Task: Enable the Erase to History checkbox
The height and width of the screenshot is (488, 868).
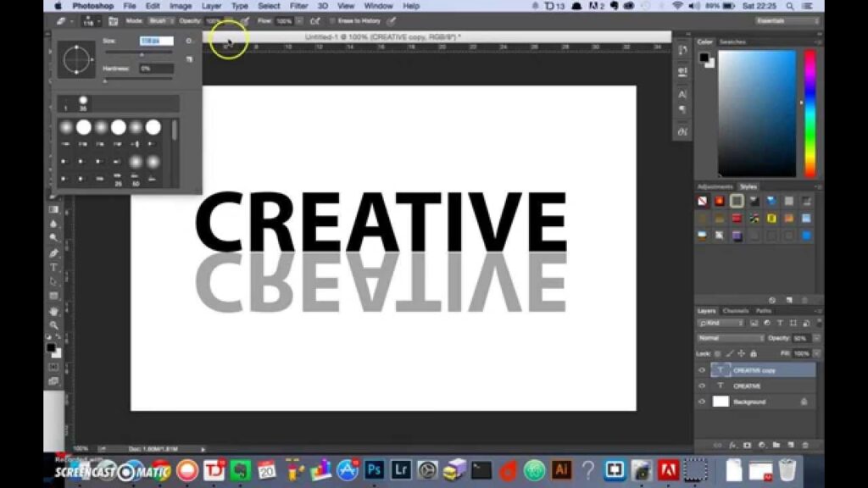Action: (333, 20)
